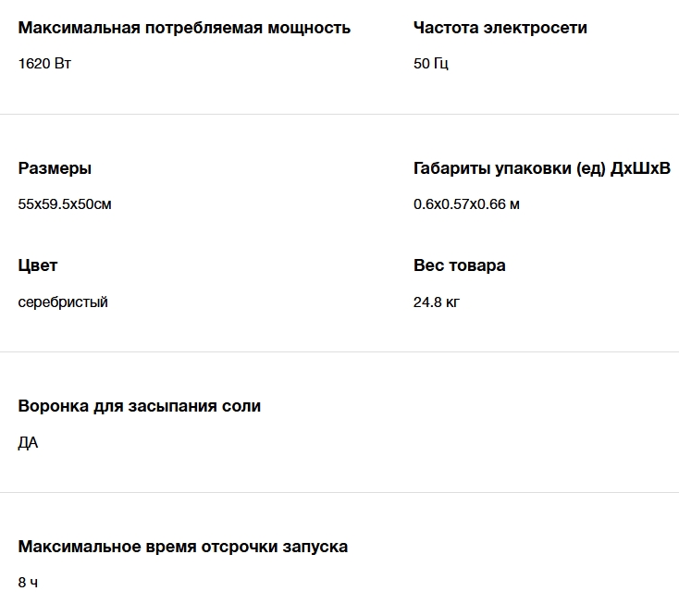Click the divider line above 'Размеры'

pyautogui.click(x=339, y=115)
